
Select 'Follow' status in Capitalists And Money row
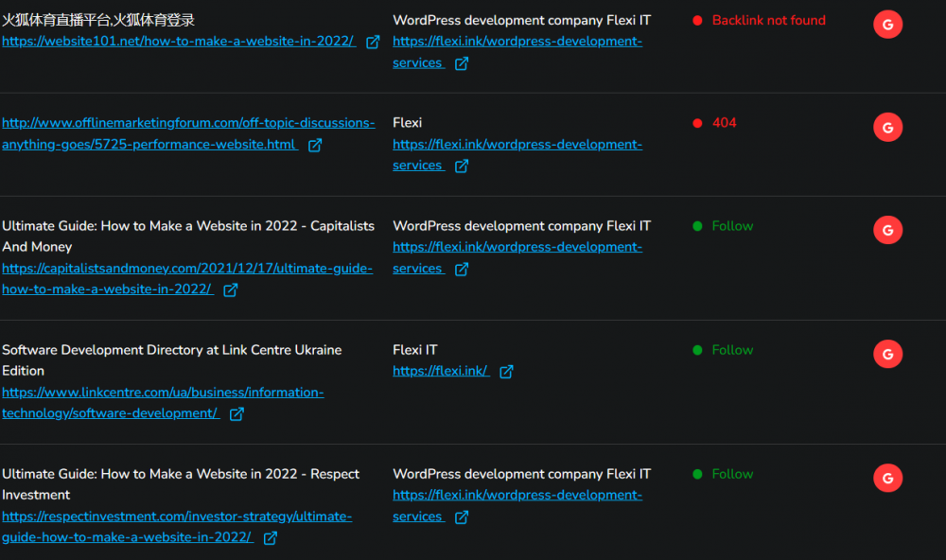pyautogui.click(x=732, y=226)
